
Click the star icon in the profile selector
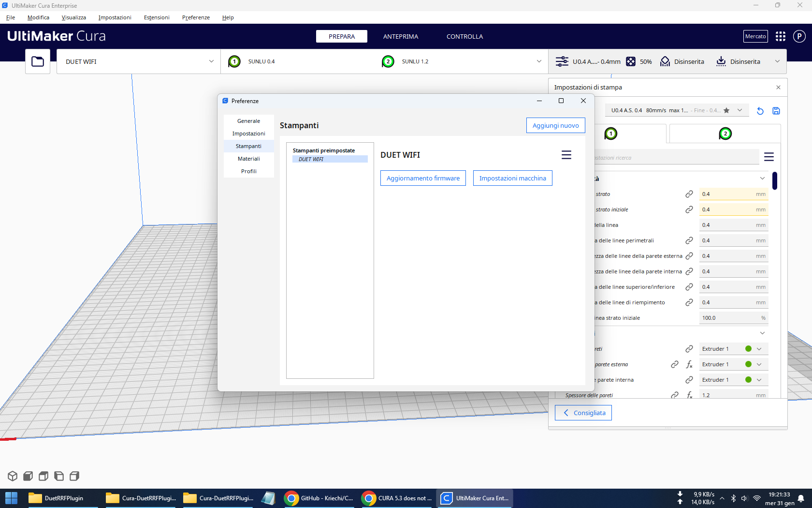[726, 110]
